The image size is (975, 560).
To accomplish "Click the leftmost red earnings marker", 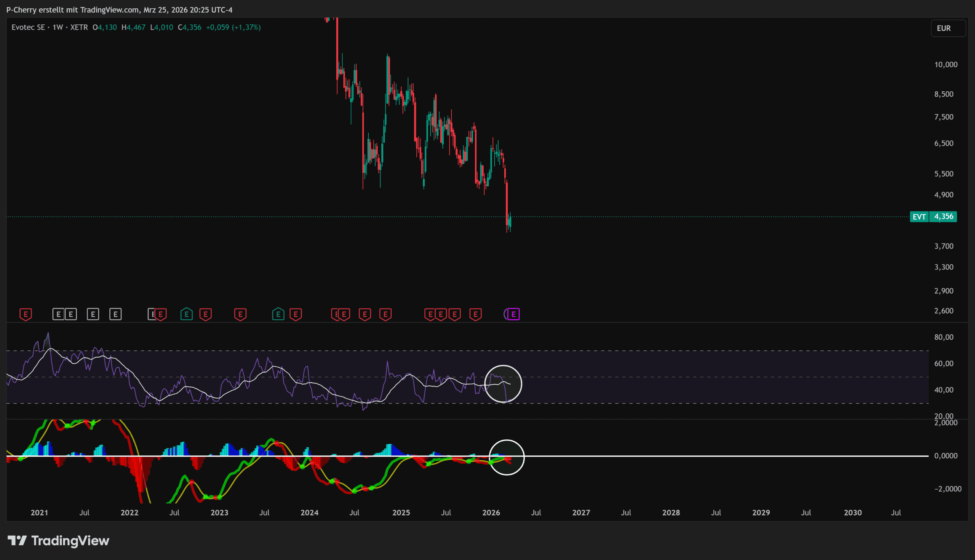I will pyautogui.click(x=26, y=314).
